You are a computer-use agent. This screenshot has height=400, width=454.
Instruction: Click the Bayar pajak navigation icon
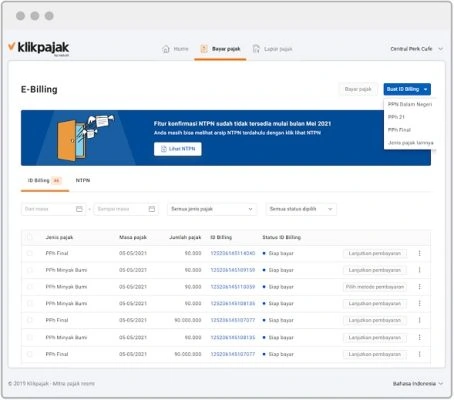(x=204, y=49)
